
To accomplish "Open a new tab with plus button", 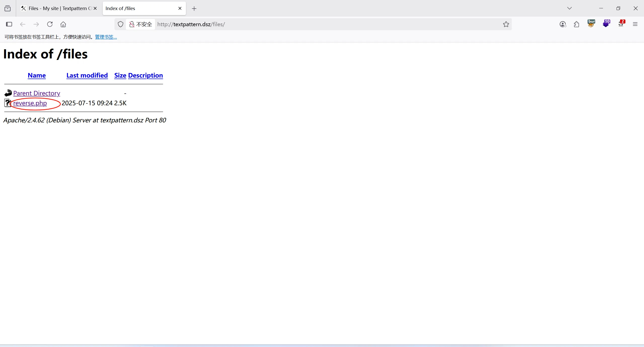I will point(194,9).
